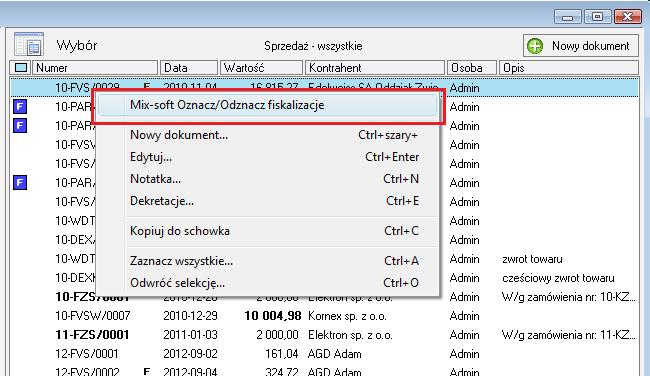The image size is (650, 376).
Task: Sort by the Numer column header
Action: coord(95,68)
